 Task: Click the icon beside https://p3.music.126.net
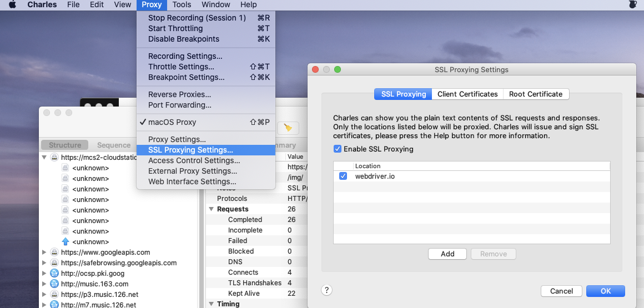[x=54, y=295]
